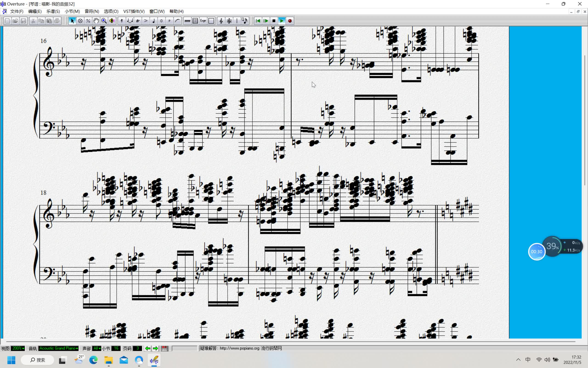Click the vertical scrollbar thumb

[585, 120]
